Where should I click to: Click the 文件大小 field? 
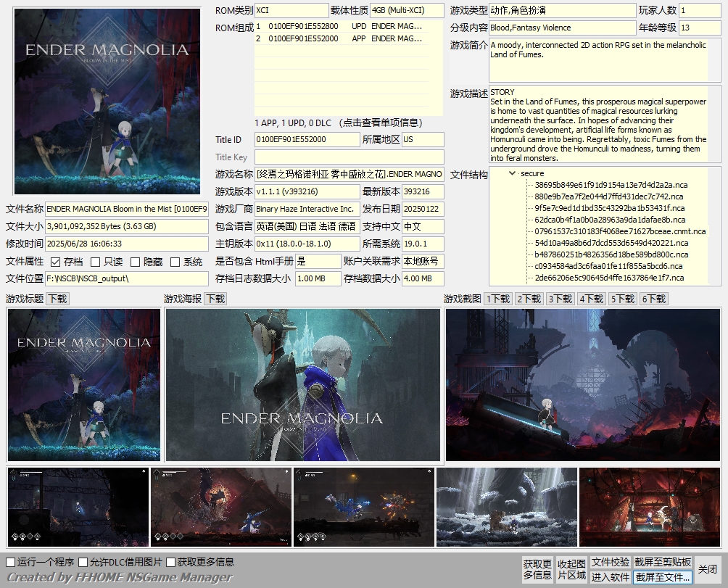[x=127, y=226]
